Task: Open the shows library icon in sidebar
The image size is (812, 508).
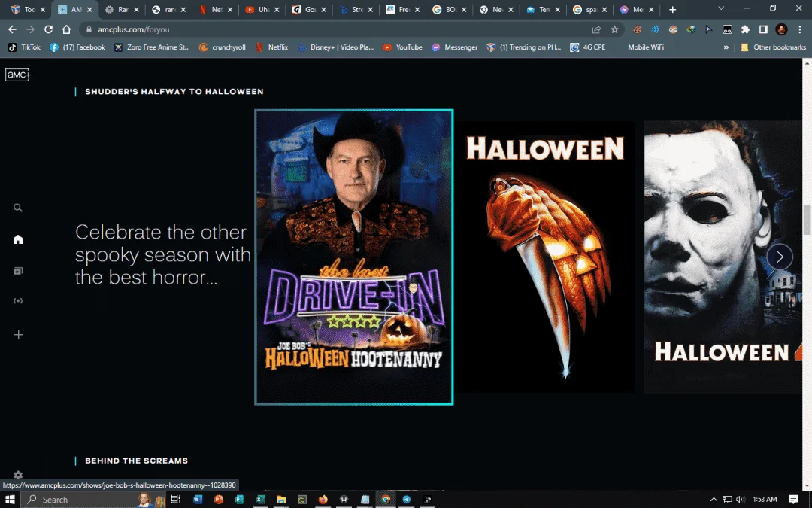Action: [x=18, y=271]
